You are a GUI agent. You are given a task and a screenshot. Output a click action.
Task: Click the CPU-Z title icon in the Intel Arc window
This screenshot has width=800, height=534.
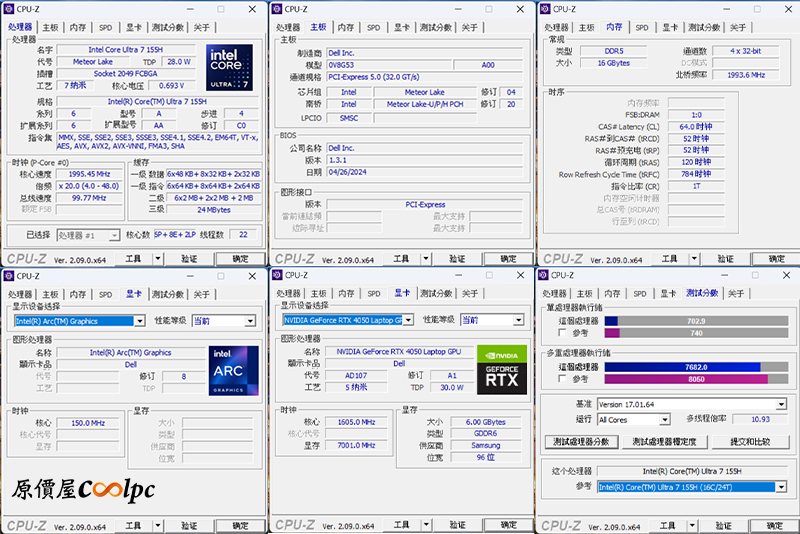[9, 276]
